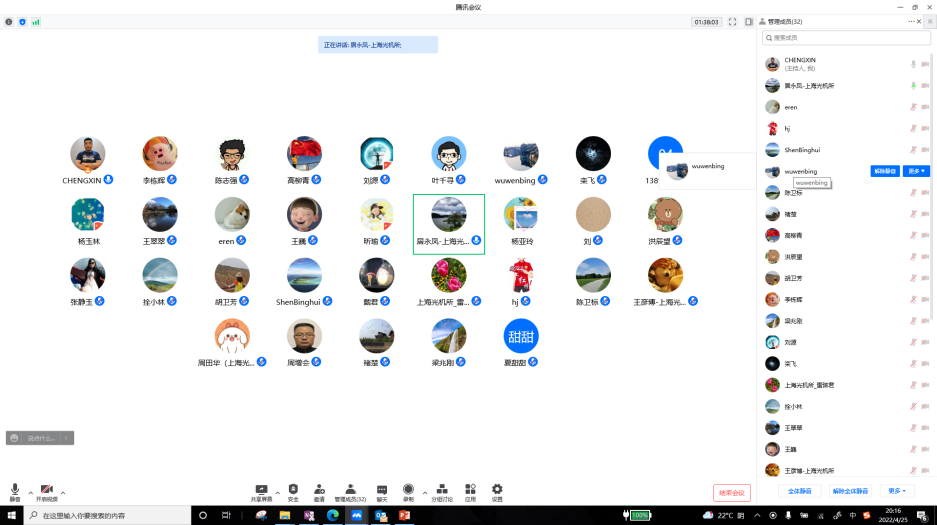
Task: Open the 共享屏幕 screen share tool
Action: click(261, 492)
